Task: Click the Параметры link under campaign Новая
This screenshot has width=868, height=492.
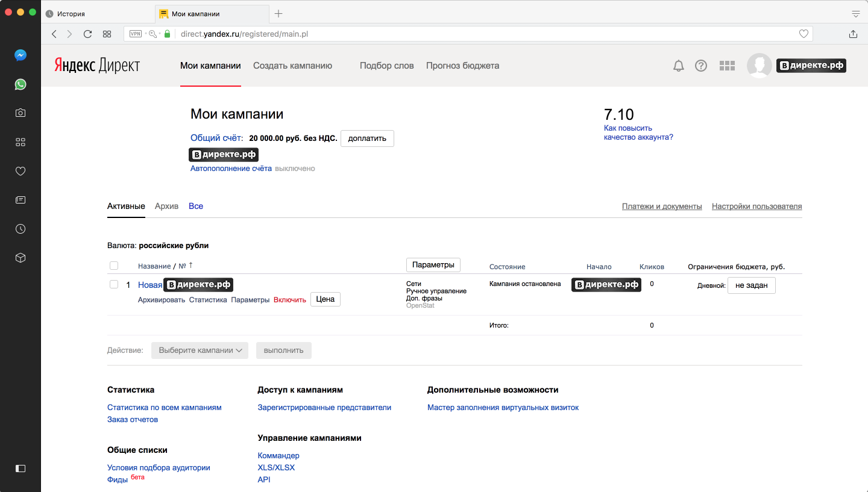Action: pos(250,299)
